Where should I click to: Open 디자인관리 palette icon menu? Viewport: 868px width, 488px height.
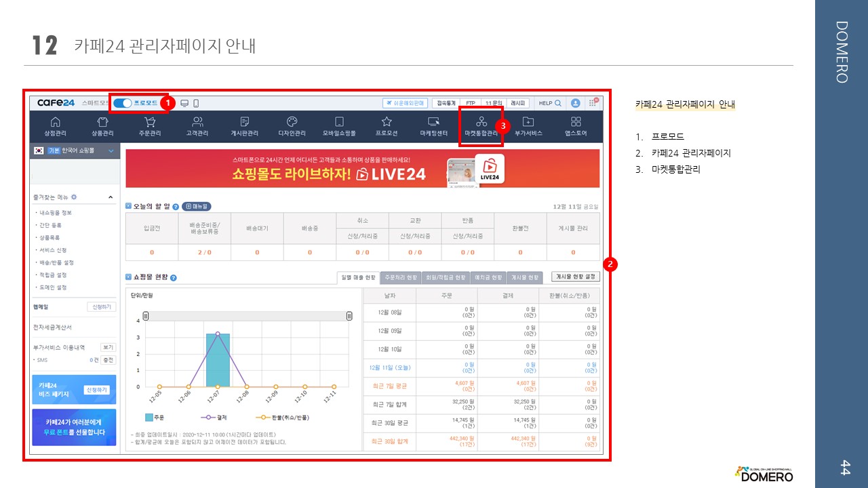(292, 127)
